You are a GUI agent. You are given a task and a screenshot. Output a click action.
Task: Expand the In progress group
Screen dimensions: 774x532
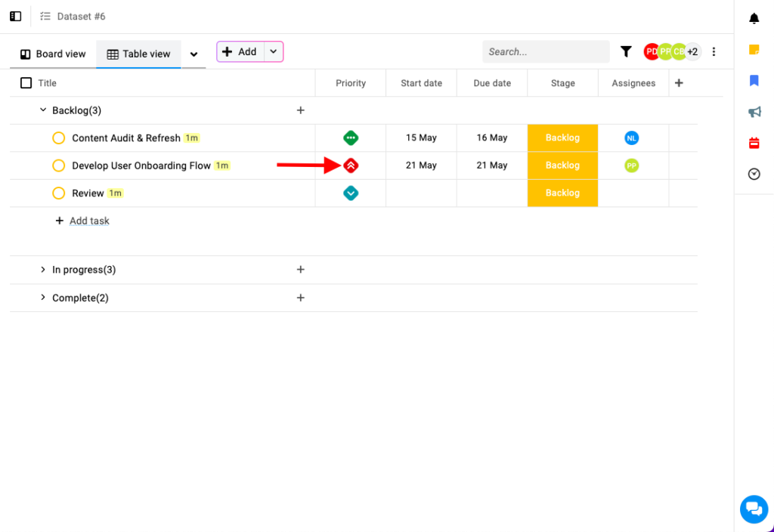tap(43, 270)
